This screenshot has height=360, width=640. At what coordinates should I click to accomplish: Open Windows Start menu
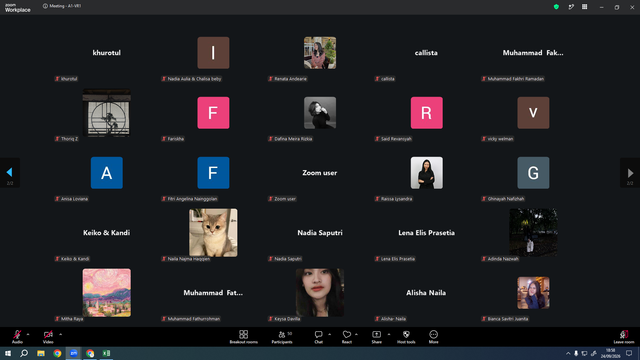click(x=8, y=353)
